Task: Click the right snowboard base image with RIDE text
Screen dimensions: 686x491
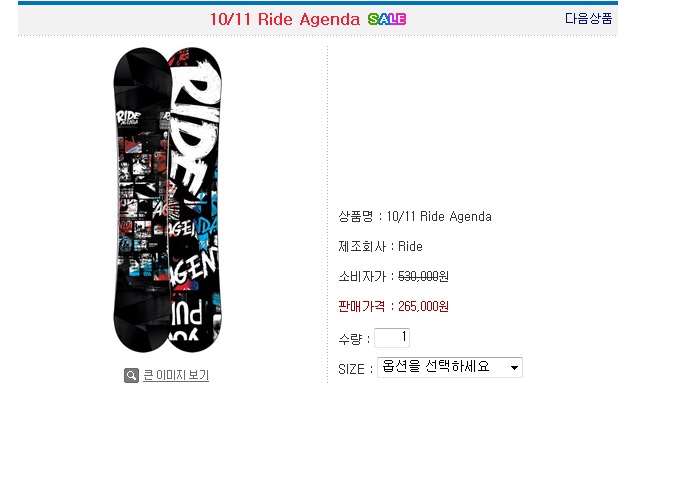Action: [194, 200]
